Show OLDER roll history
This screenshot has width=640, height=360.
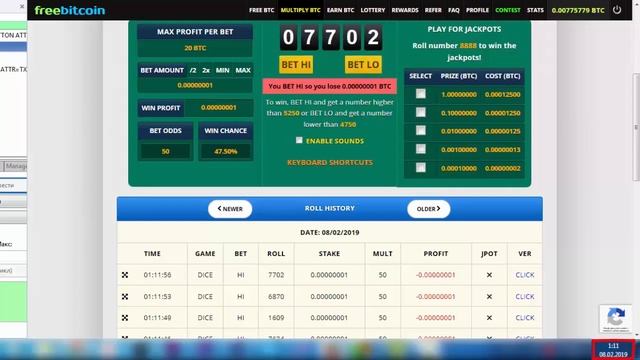pyautogui.click(x=429, y=209)
